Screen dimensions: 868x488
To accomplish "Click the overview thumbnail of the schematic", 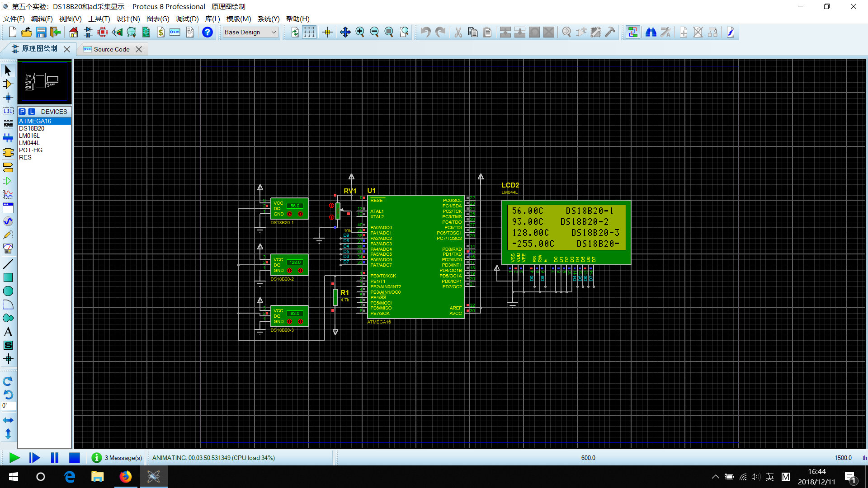I will 44,81.
